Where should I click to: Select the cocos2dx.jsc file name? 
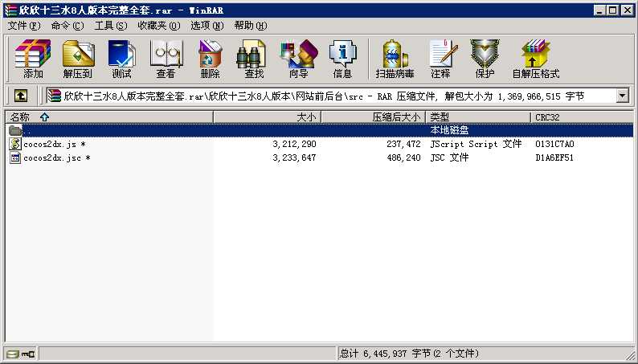pos(57,157)
